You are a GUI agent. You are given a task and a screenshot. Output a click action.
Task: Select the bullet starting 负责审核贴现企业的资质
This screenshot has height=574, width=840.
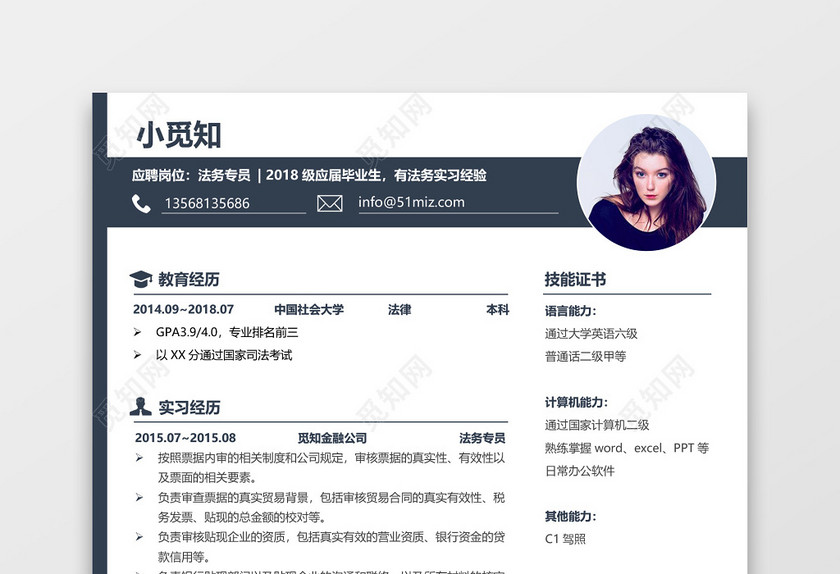331,547
